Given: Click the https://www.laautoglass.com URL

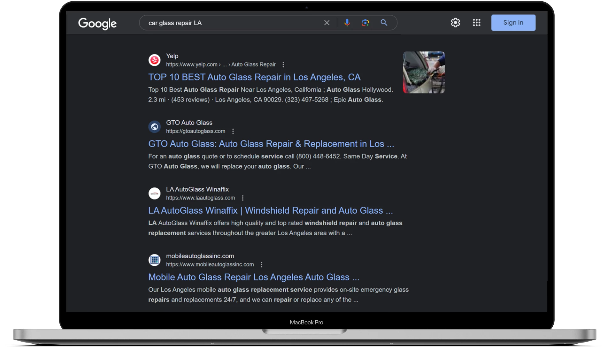Looking at the screenshot, I should tap(200, 198).
